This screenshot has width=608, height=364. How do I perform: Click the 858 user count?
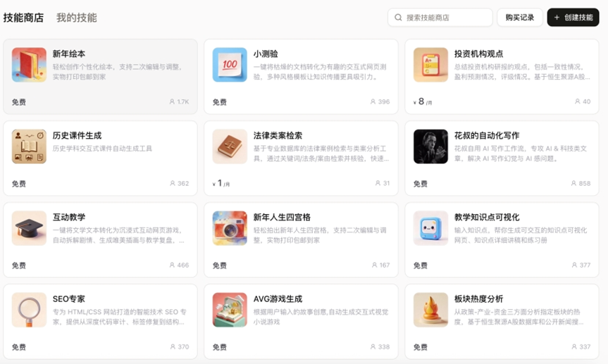585,183
